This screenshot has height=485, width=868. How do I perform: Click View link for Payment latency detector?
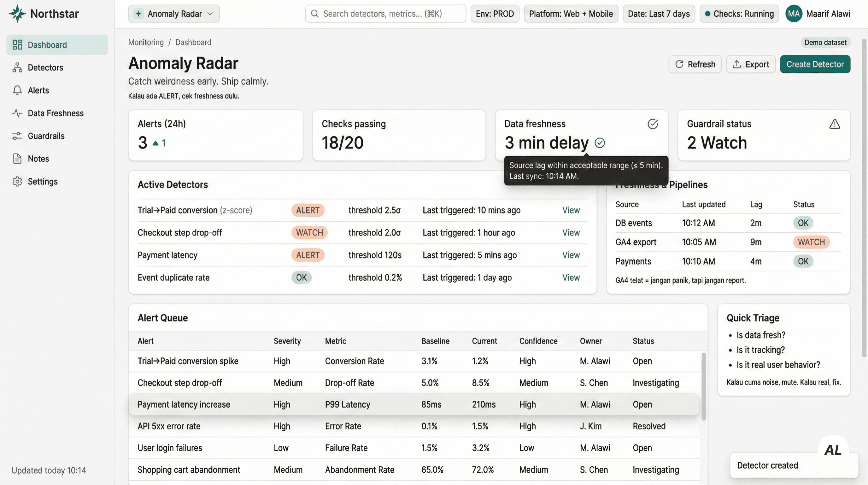[x=571, y=255]
